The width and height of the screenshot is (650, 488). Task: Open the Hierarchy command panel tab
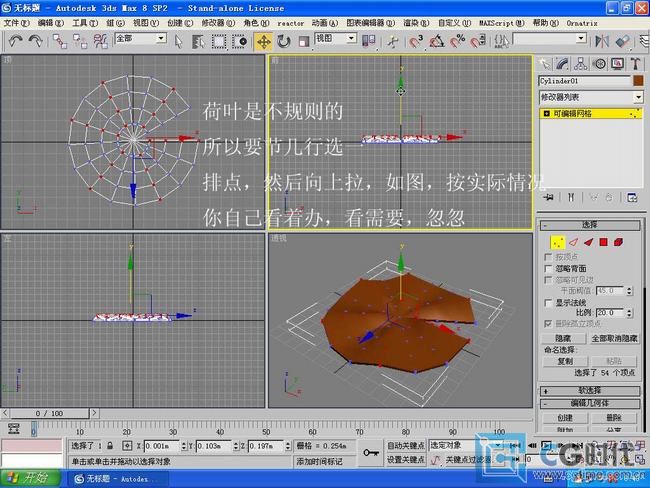click(580, 64)
